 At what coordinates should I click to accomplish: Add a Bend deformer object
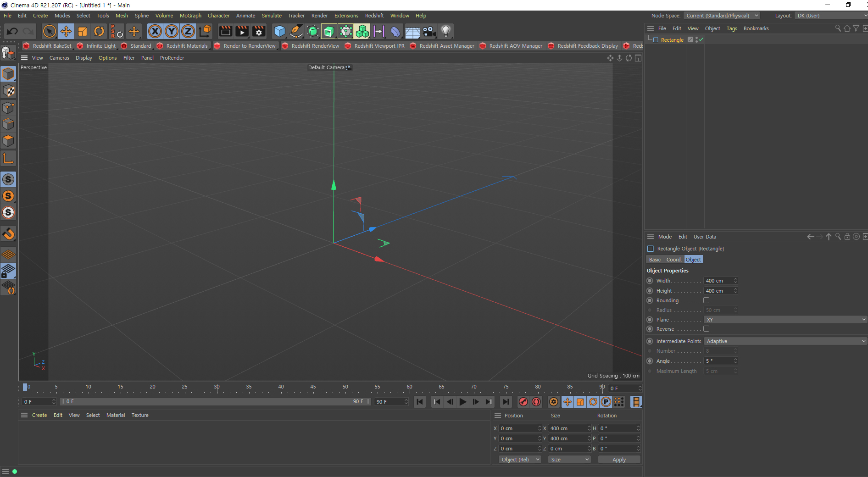(395, 31)
